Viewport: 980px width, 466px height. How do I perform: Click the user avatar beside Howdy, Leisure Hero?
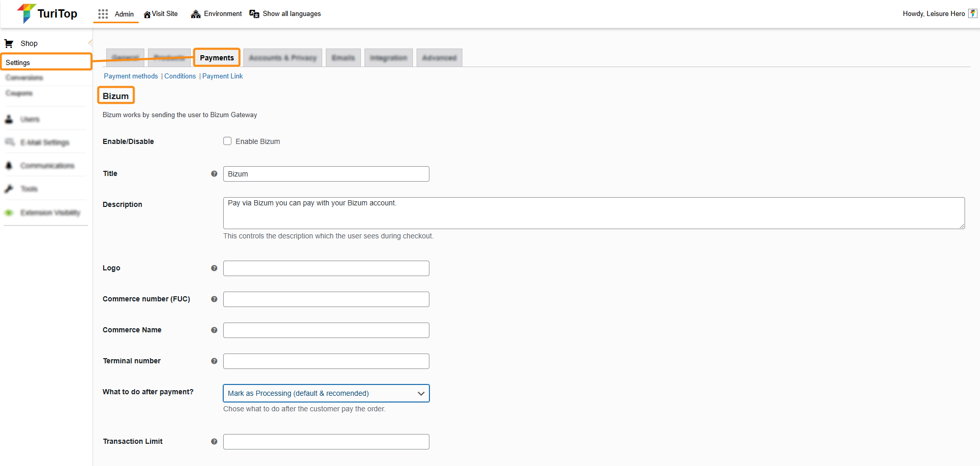[972, 14]
